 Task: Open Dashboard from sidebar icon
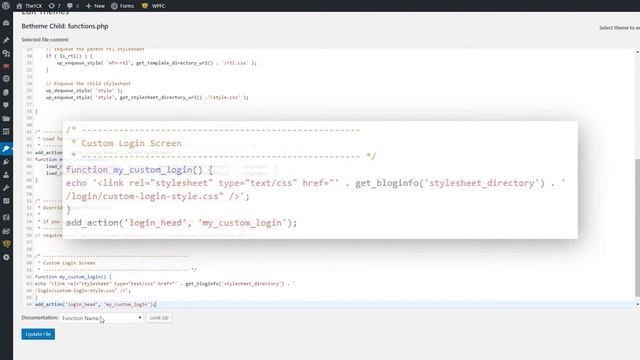[6, 23]
